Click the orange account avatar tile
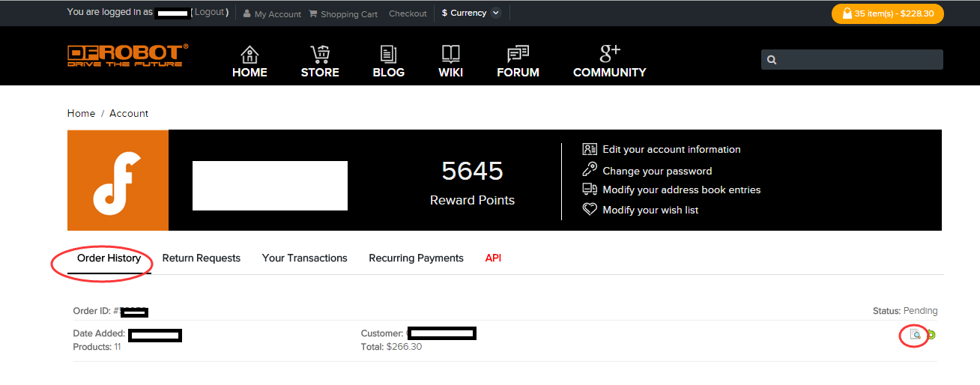The image size is (980, 385). point(118,180)
